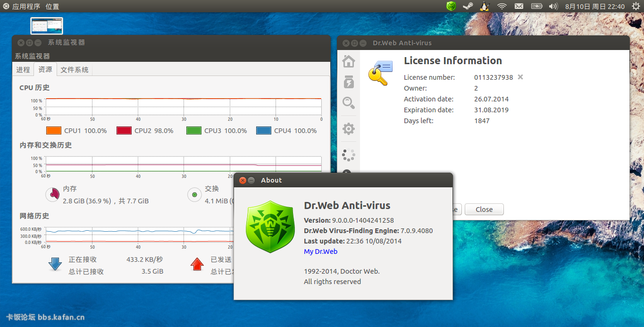
Task: Click the 网络历史 heading
Action: click(34, 216)
